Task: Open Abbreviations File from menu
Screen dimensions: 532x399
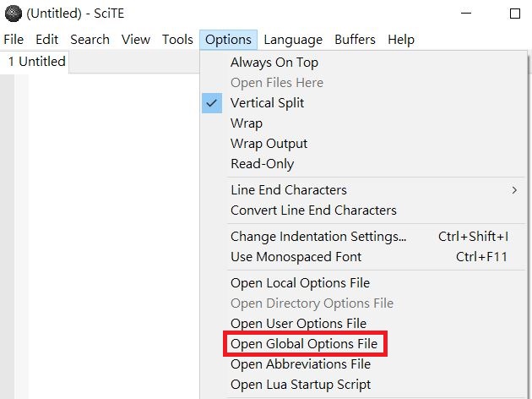Action: 364,364
